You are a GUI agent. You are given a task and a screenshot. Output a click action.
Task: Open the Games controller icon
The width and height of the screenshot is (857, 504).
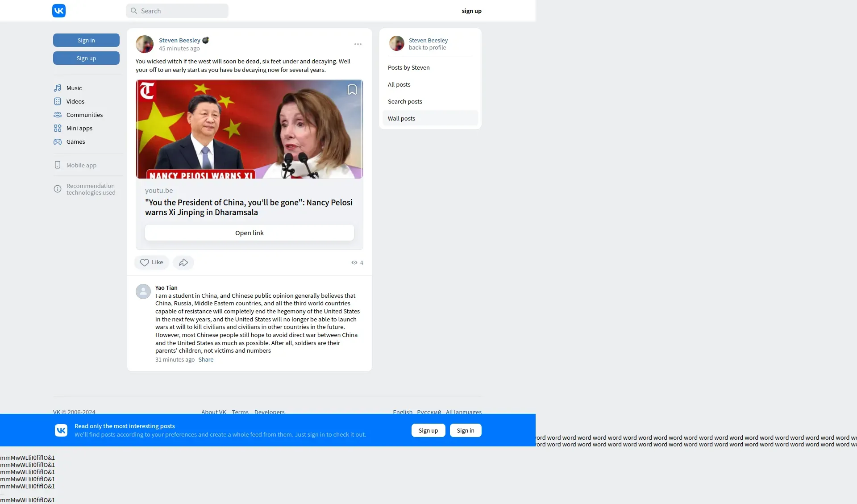[x=58, y=142]
